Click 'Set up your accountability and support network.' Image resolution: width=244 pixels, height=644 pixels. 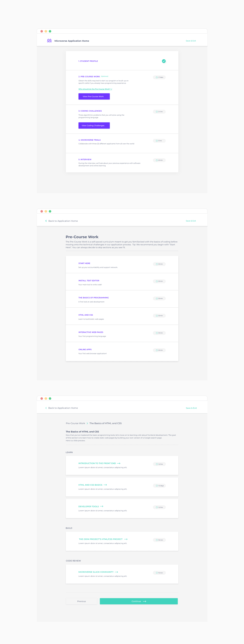tap(98, 267)
